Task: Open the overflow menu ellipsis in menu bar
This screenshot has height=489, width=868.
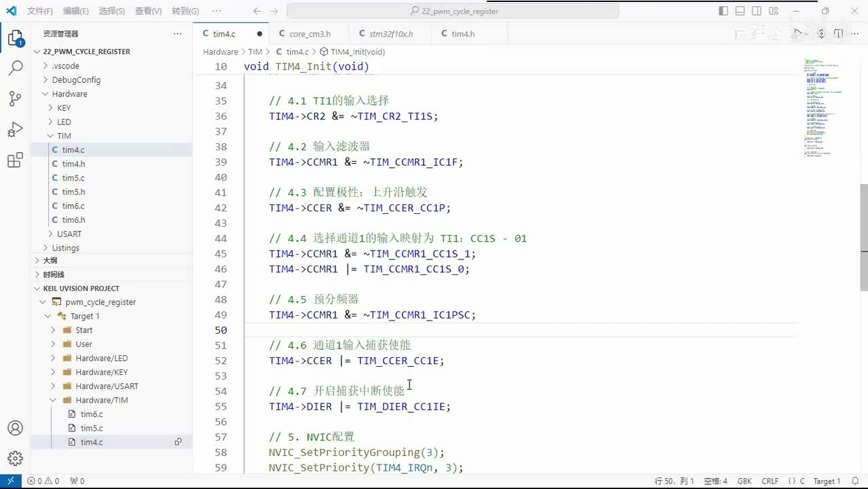Action: click(x=217, y=11)
